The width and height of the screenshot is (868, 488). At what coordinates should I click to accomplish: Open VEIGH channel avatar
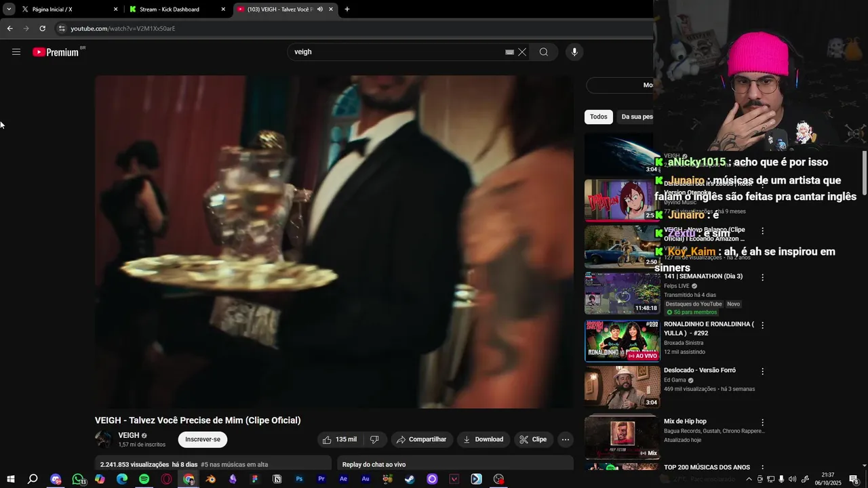[104, 440]
